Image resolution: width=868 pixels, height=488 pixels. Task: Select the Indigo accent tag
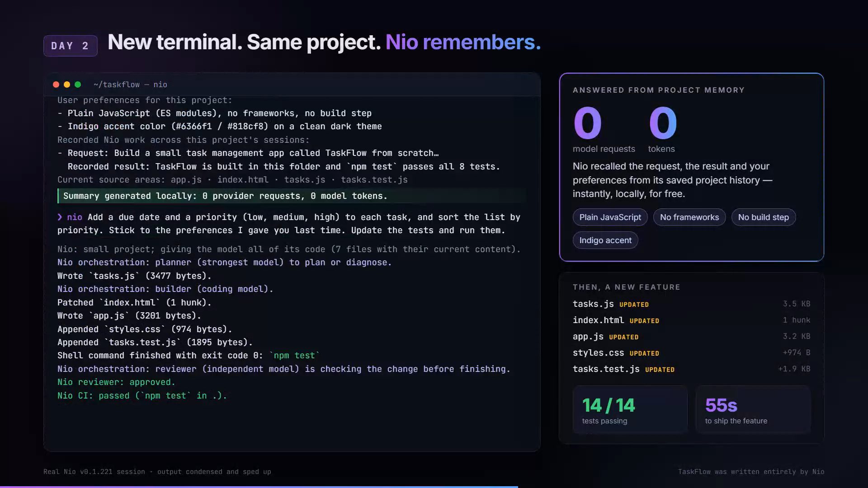605,240
